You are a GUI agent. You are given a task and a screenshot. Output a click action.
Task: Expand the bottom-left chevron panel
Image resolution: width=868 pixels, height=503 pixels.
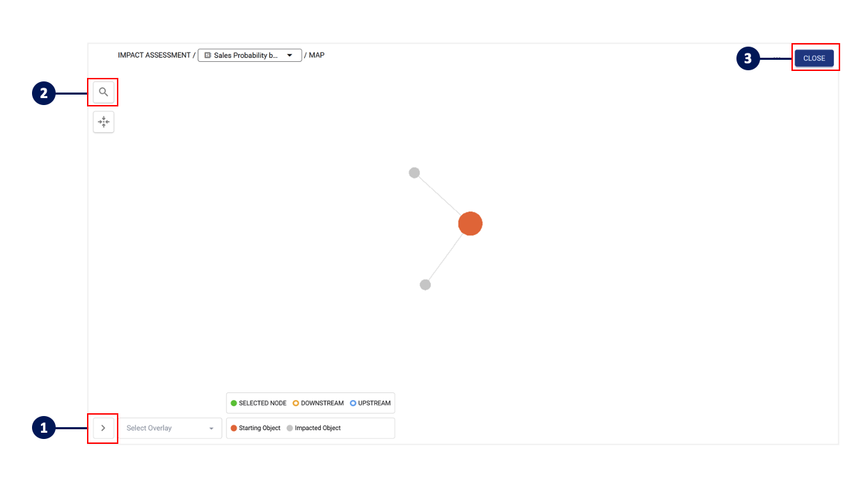point(103,428)
